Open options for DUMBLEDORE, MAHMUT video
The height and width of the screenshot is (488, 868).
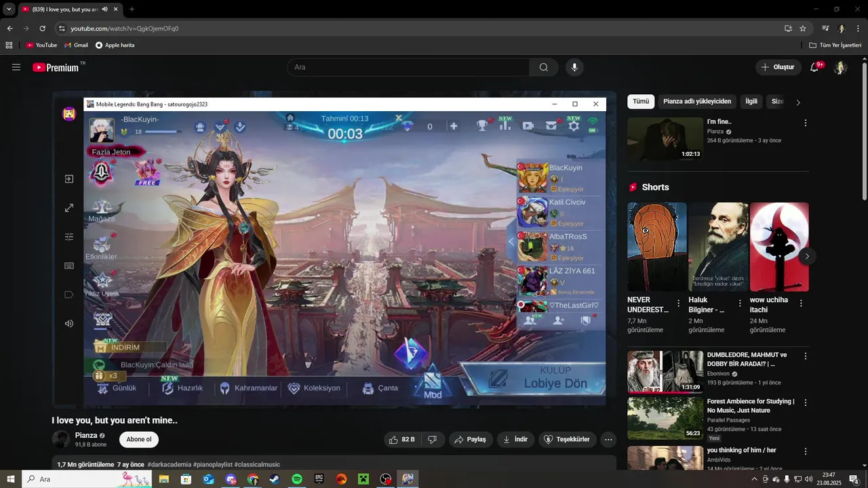point(806,357)
